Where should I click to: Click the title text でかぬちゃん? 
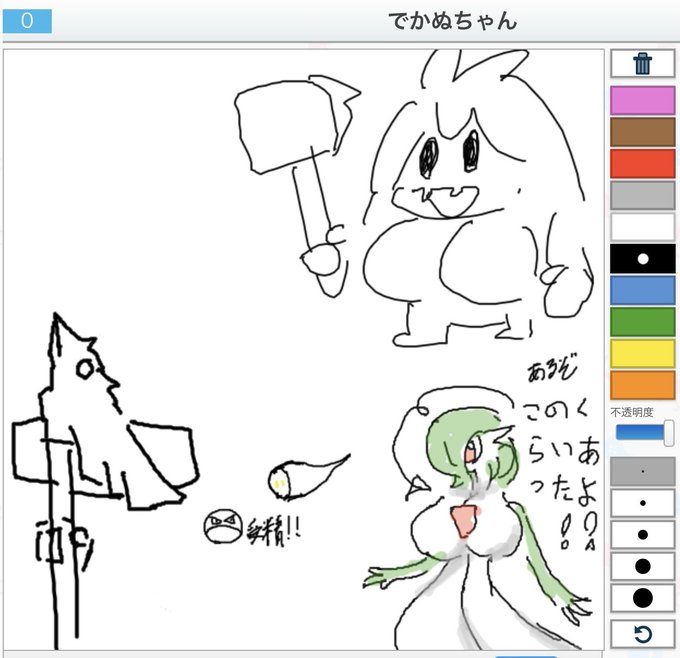[x=453, y=21]
